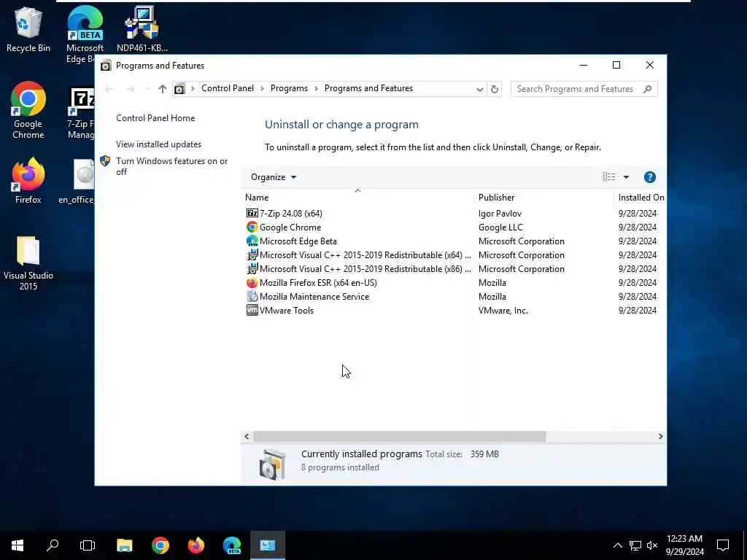The image size is (747, 560).
Task: Select the 7-Zip 24.08 (x64) program icon
Action: [x=252, y=214]
